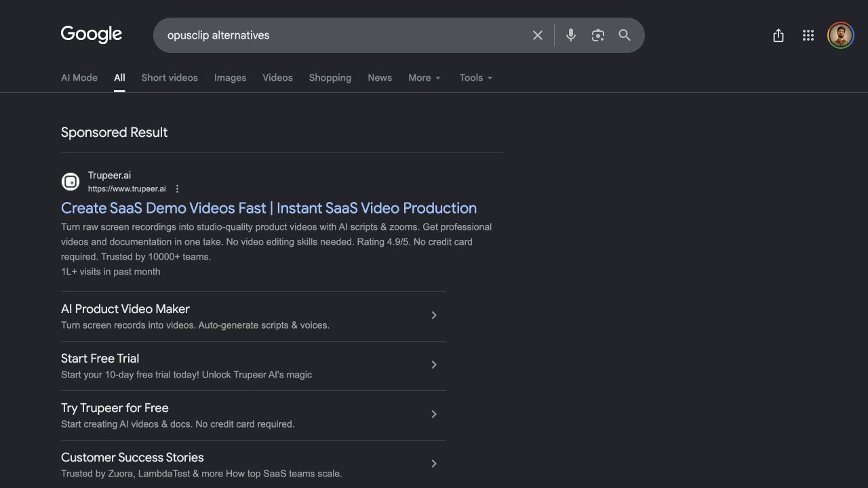
Task: Switch to Images tab
Action: click(x=231, y=78)
